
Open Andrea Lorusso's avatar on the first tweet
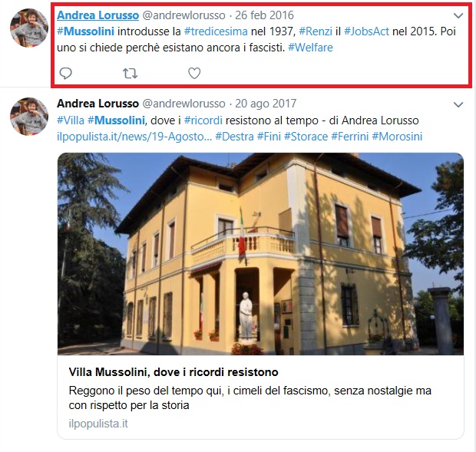pos(29,28)
